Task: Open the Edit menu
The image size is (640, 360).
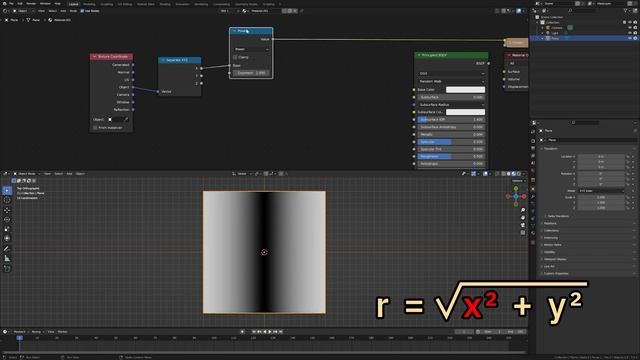Action: coord(20,4)
